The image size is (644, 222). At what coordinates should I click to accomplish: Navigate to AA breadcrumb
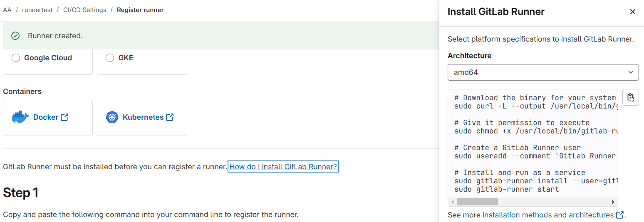pos(7,10)
